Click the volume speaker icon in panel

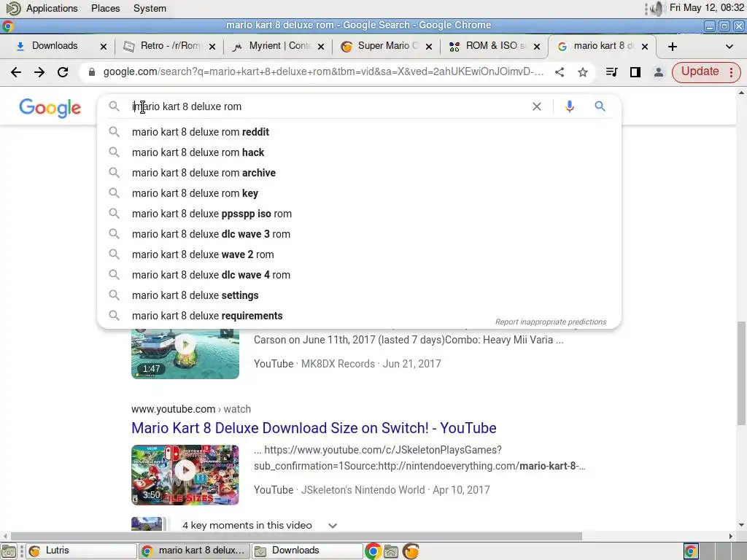coord(657,9)
